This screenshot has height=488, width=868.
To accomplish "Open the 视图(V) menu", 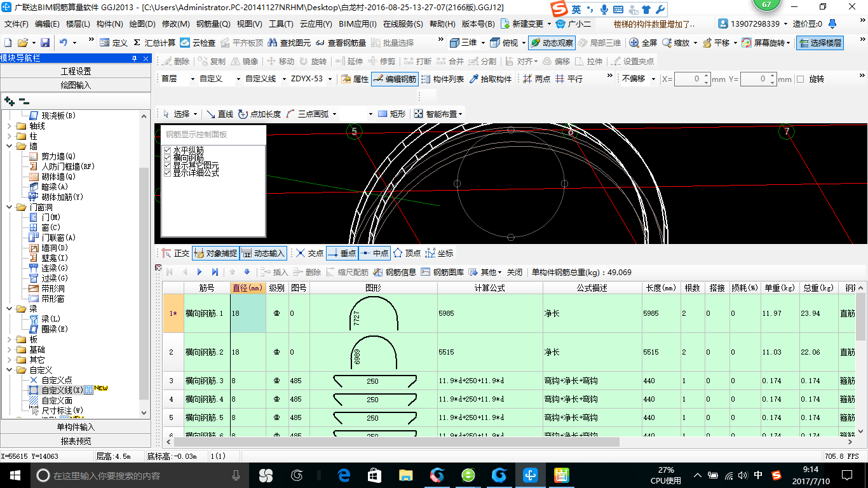I will tap(249, 24).
